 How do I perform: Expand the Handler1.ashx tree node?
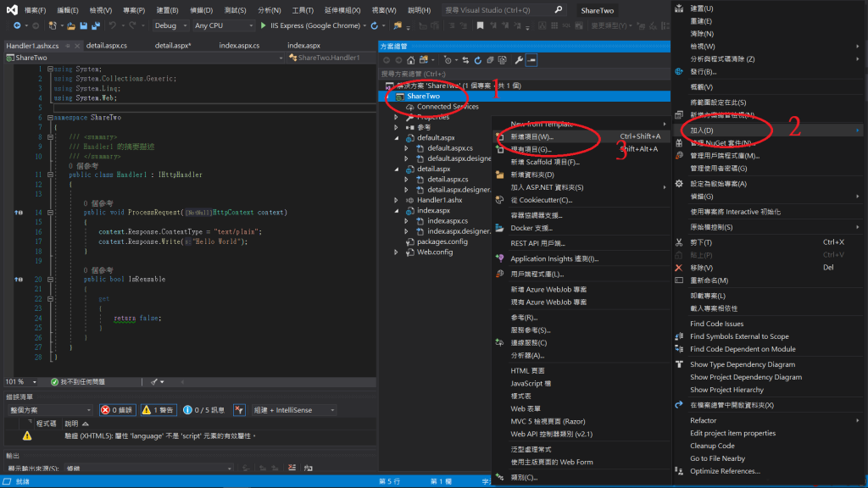click(396, 200)
